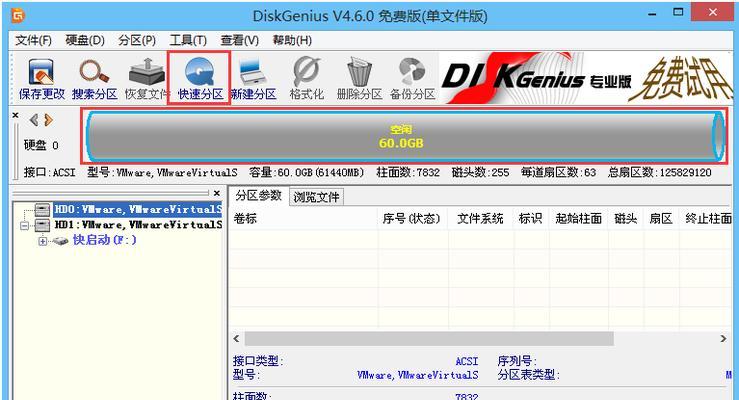Click the DiskGenius 专业版 免费试用 banner
739x400 pixels.
point(586,78)
